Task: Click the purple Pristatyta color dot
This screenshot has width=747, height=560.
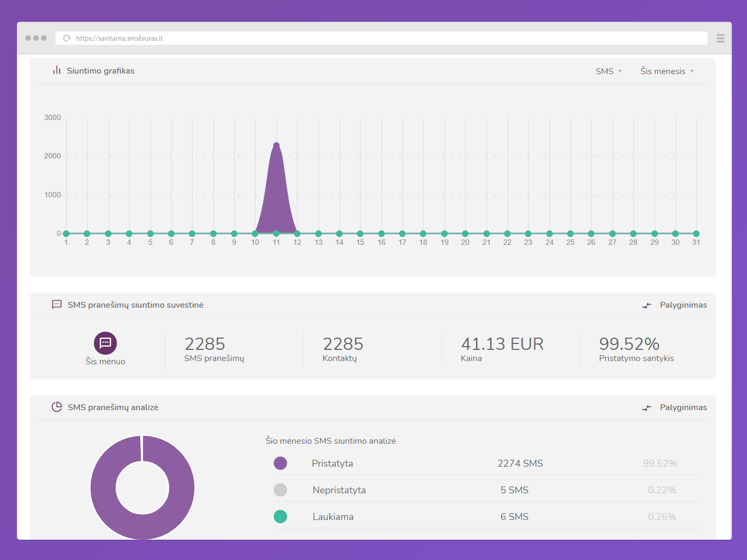Action: 280,463
